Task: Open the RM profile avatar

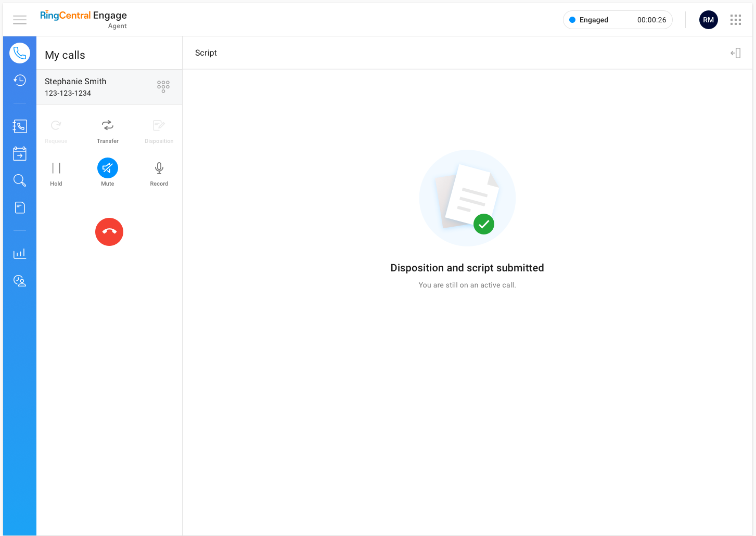Action: pos(708,19)
